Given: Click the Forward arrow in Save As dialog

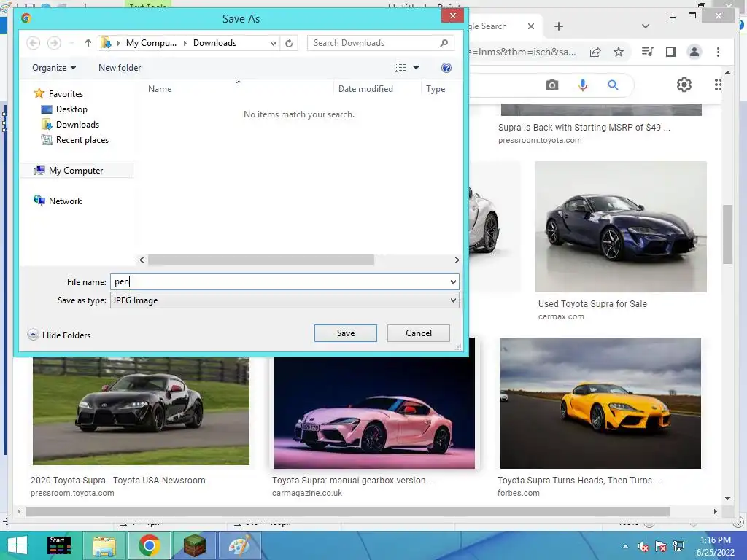Looking at the screenshot, I should (x=54, y=43).
